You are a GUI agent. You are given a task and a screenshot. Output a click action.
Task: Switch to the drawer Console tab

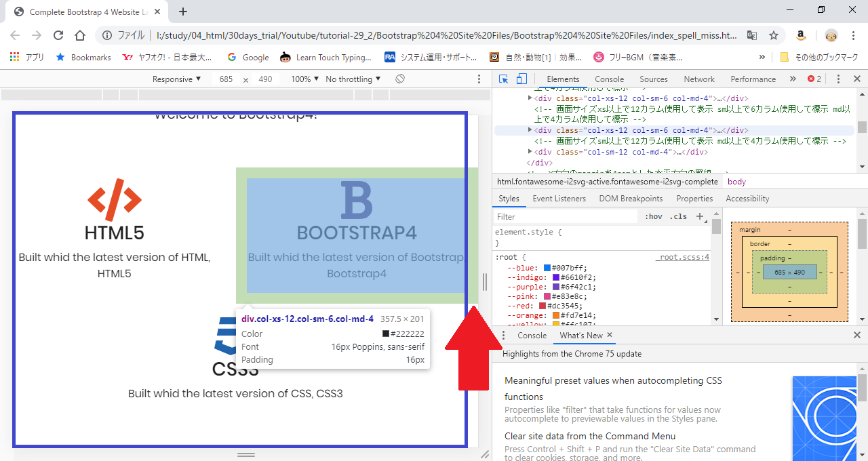(x=532, y=336)
